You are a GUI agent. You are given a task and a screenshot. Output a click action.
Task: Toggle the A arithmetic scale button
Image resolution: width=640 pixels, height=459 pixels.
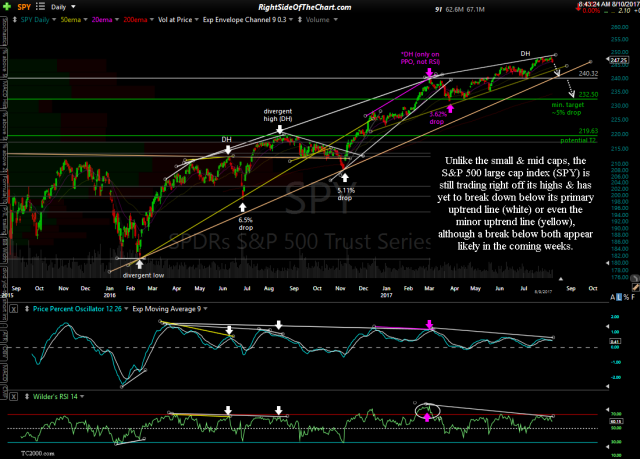(612, 297)
